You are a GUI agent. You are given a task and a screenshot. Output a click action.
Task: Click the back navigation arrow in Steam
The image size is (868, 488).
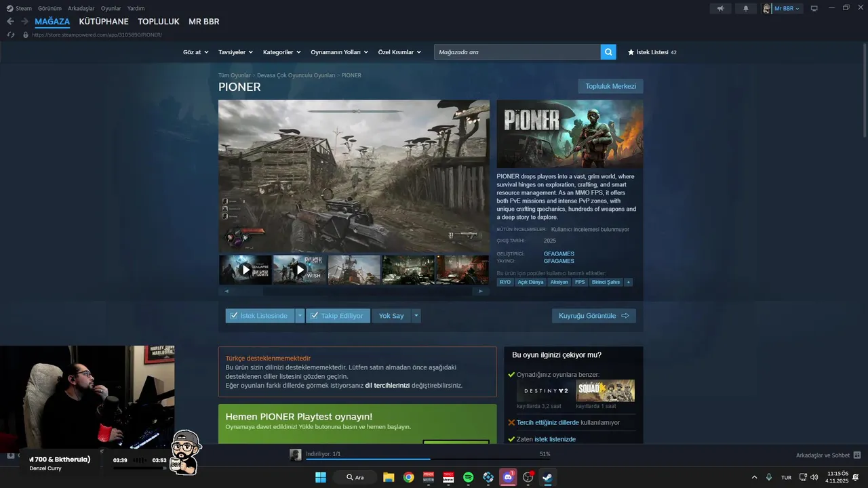coord(10,22)
